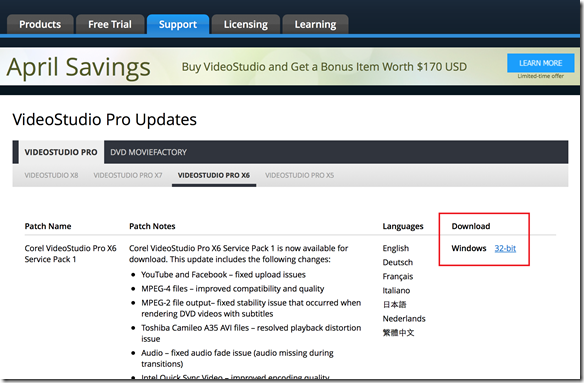
Task: Select the VIDEOSTUDIO PRO product tab
Action: [x=61, y=152]
